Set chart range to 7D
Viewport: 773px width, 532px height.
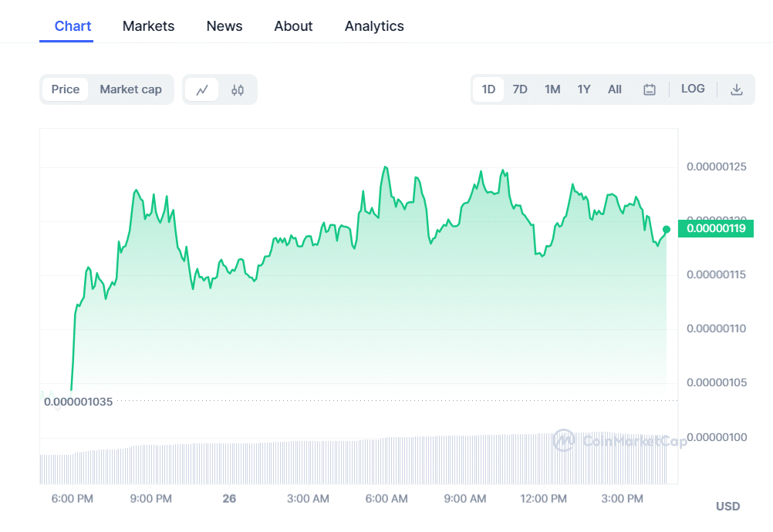pos(520,89)
